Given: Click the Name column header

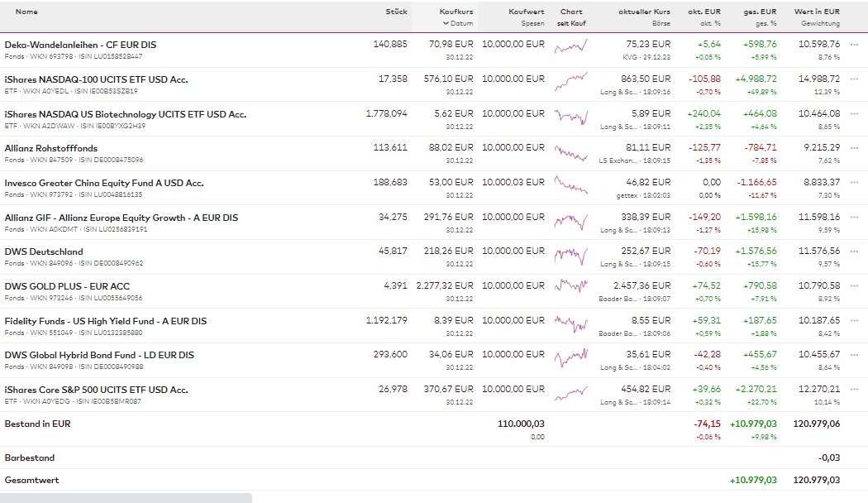Looking at the screenshot, I should [x=26, y=12].
